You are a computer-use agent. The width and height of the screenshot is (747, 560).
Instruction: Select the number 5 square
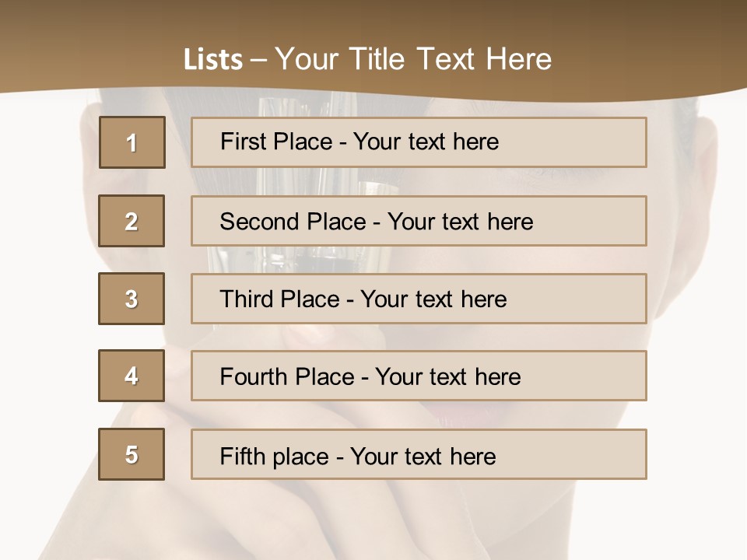pos(132,454)
